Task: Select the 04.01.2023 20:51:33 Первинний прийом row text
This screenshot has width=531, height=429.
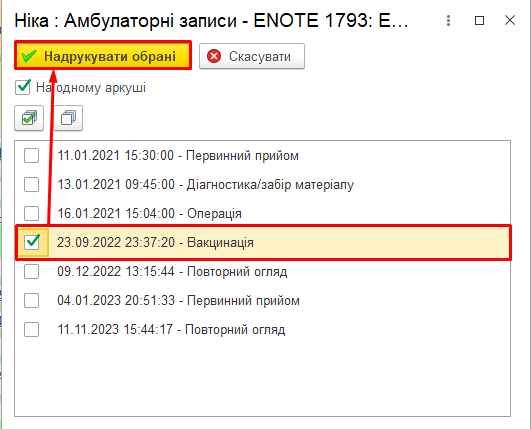Action: click(178, 300)
